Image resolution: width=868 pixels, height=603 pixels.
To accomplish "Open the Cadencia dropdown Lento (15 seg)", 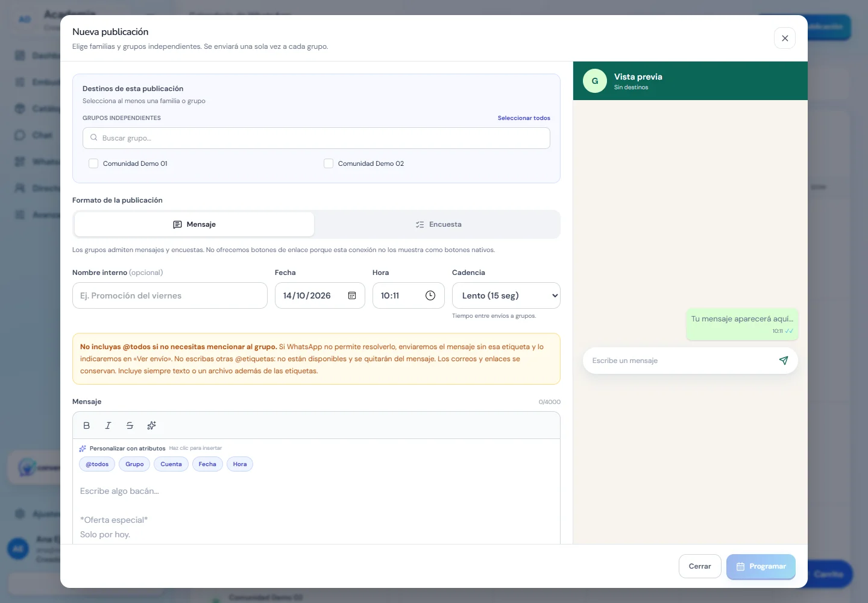I will point(506,295).
